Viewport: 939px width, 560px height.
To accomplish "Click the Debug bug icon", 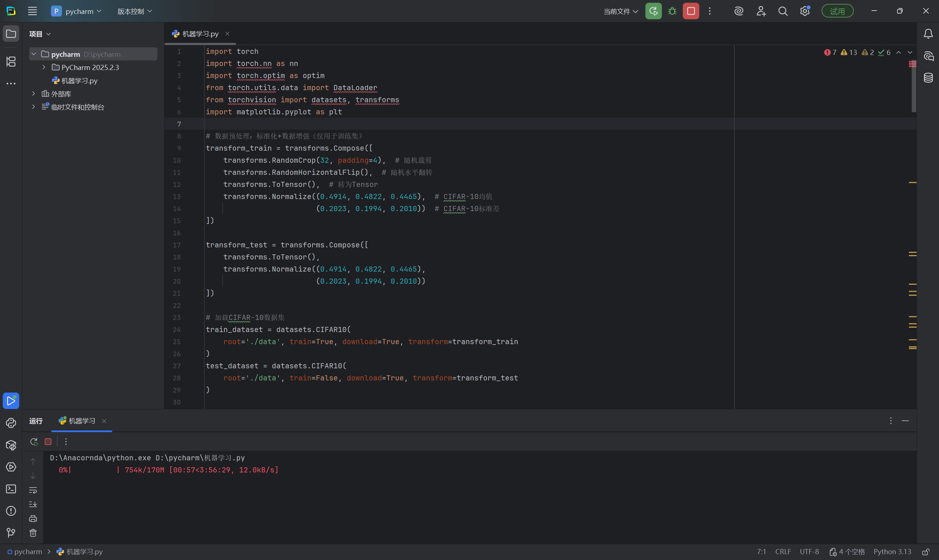I will (672, 11).
